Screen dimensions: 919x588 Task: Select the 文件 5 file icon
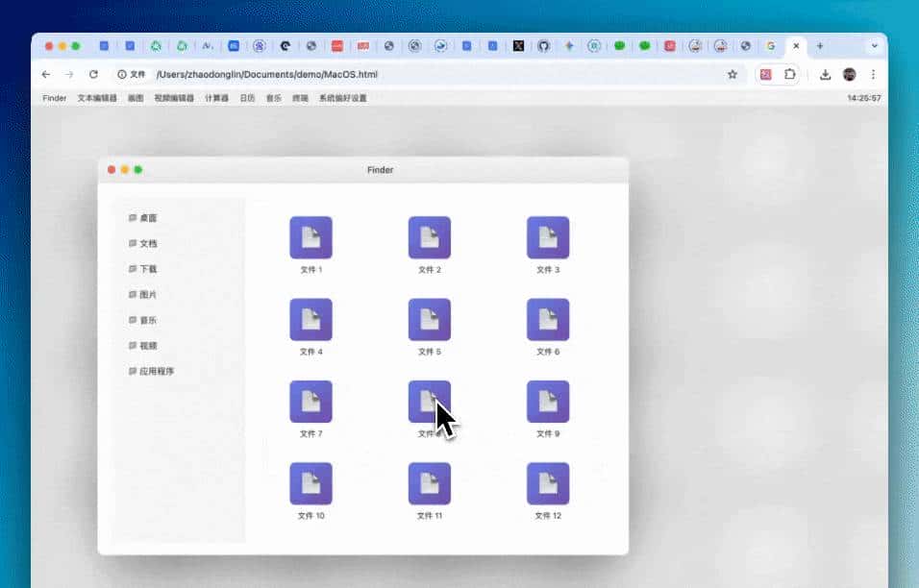click(430, 319)
